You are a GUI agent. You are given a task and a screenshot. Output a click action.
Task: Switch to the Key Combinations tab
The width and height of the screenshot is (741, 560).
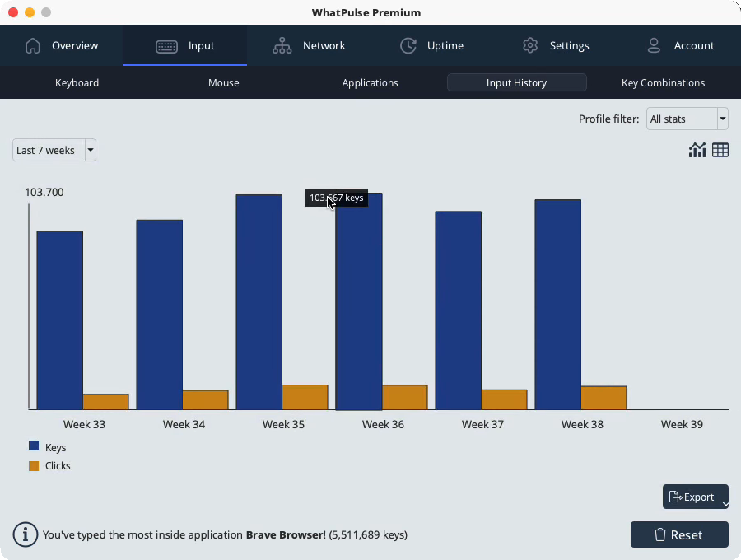tap(663, 82)
